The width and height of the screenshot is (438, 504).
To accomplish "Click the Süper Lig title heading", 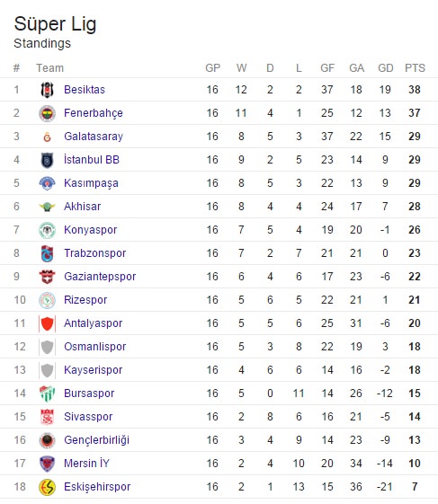I will [x=55, y=24].
